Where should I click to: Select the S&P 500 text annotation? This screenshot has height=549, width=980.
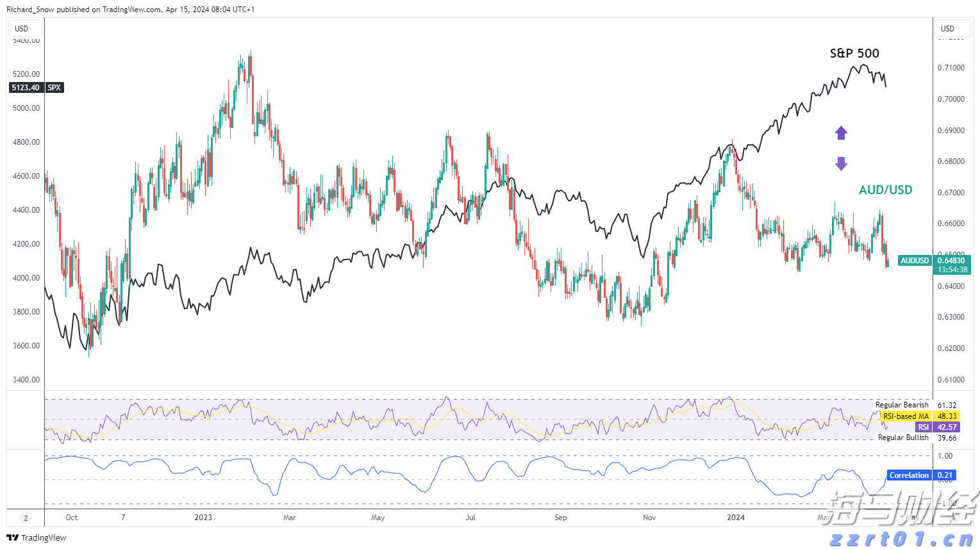[x=854, y=53]
